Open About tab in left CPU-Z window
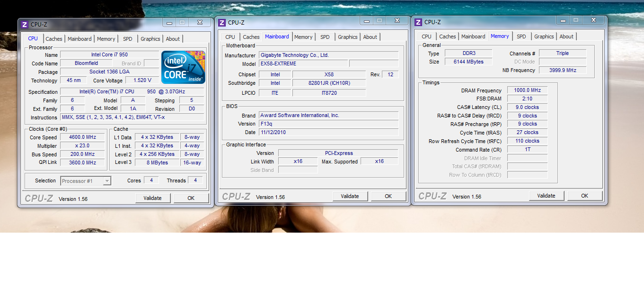Viewport: 644px width, 307px height. point(173,39)
